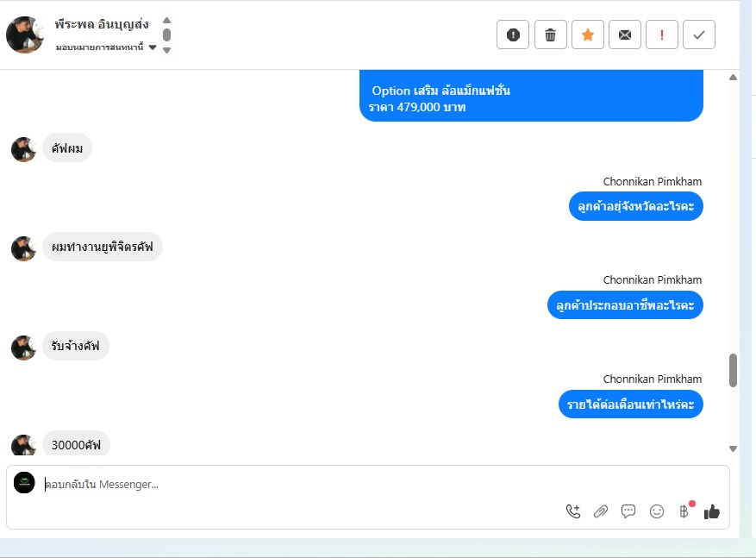Click the chat scrollbar thumb
The width and height of the screenshot is (756, 558).
click(x=733, y=370)
